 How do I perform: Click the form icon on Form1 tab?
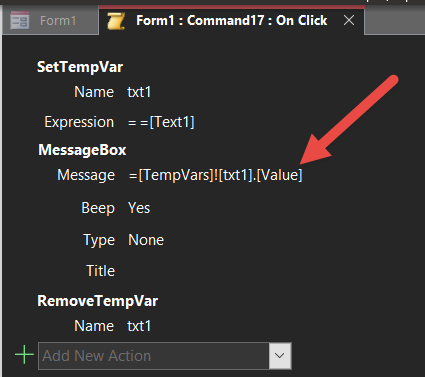click(20, 21)
